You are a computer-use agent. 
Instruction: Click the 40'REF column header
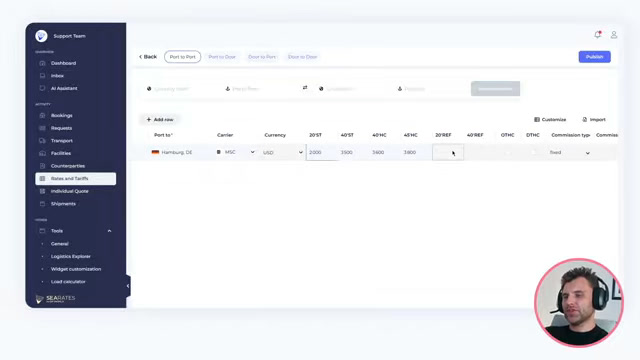coord(475,135)
